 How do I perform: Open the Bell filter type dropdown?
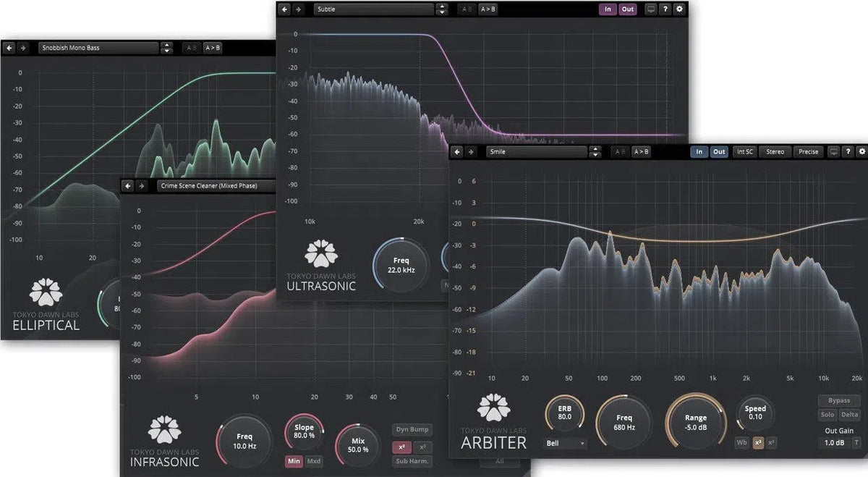(565, 442)
